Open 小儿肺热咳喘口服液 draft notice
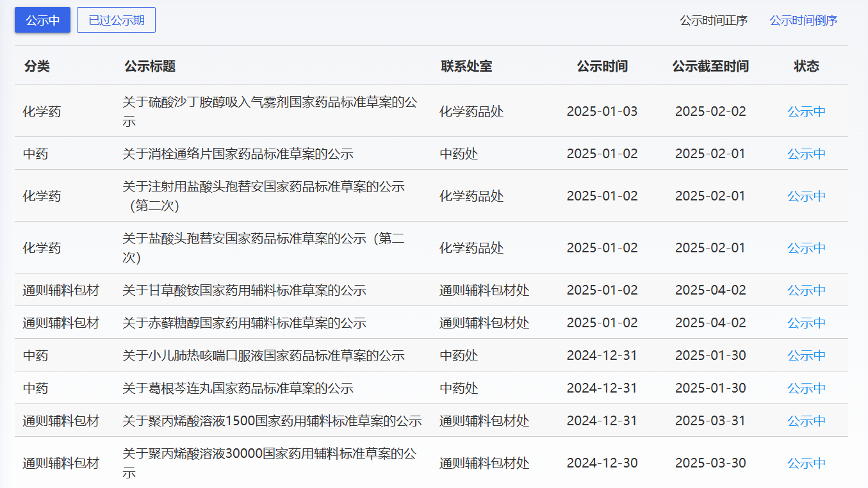Screen dimensions: 868x488 click(x=263, y=355)
